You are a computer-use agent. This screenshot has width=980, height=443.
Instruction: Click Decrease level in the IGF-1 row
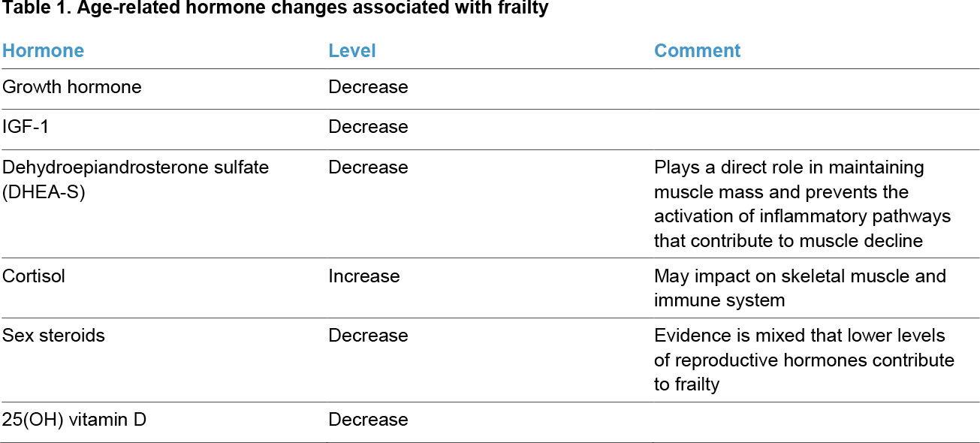[x=368, y=127]
